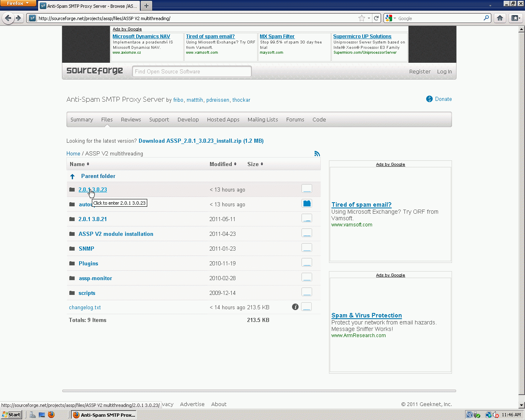Open download stats chart for changelog.txt
This screenshot has height=420, width=525.
306,307
